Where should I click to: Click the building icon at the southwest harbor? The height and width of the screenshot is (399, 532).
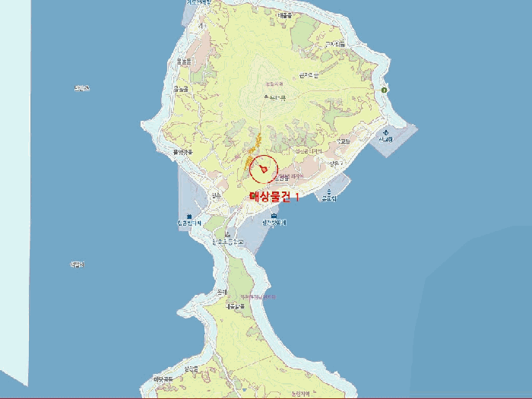click(188, 217)
